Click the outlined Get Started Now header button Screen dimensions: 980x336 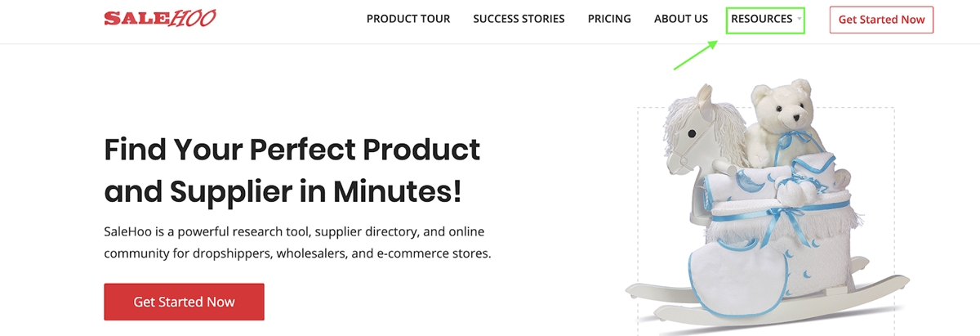pyautogui.click(x=881, y=20)
